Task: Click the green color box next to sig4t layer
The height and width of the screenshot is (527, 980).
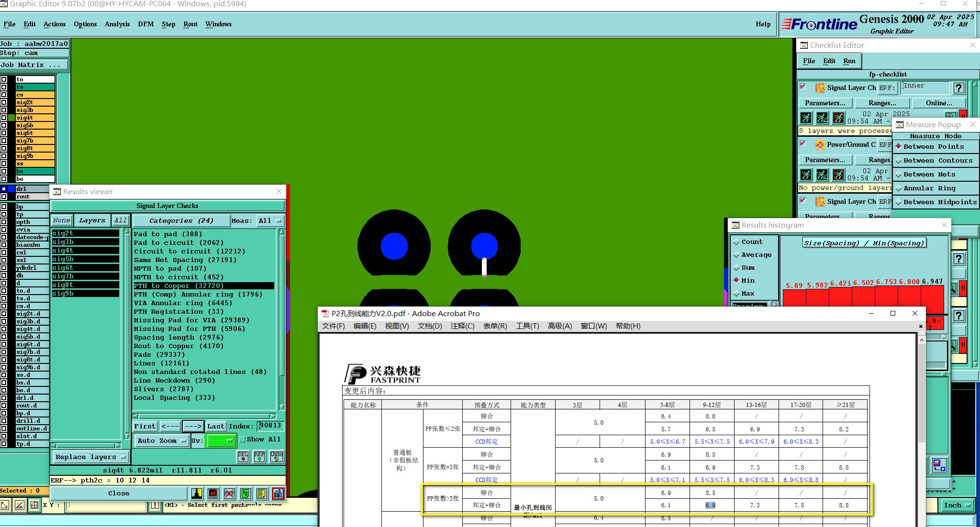Action: click(x=11, y=118)
